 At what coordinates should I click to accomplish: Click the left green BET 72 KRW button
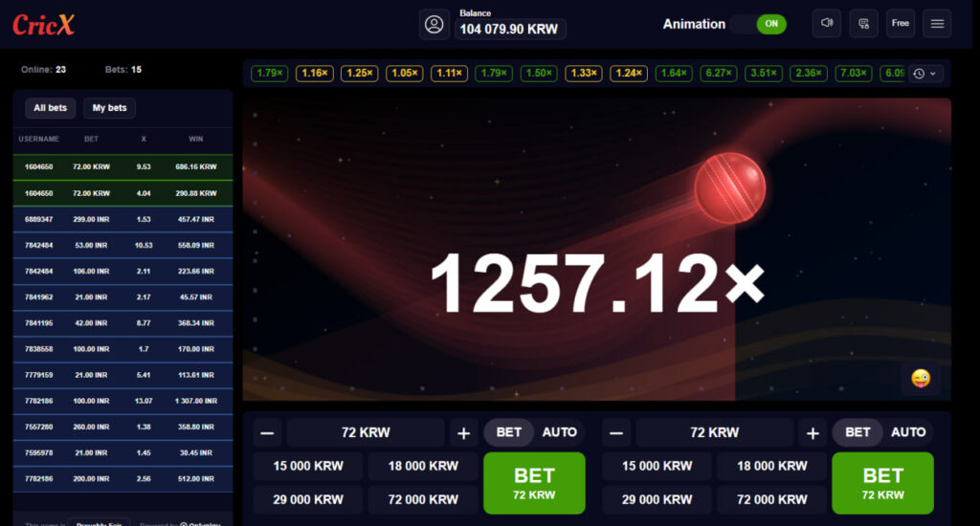534,483
